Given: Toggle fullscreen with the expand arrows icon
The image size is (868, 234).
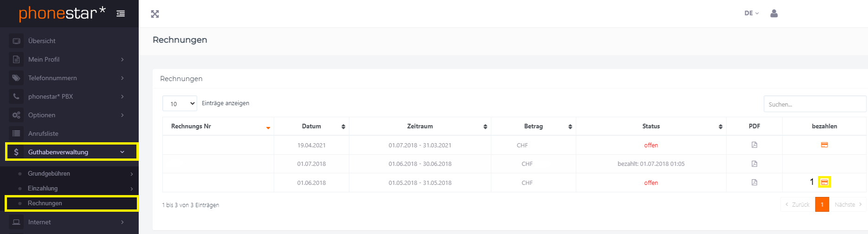Looking at the screenshot, I should (155, 14).
